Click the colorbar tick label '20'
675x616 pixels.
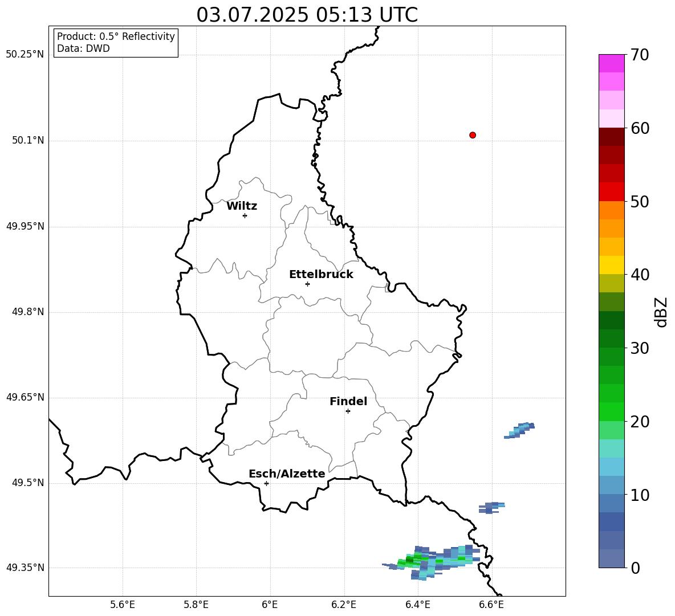coord(640,422)
